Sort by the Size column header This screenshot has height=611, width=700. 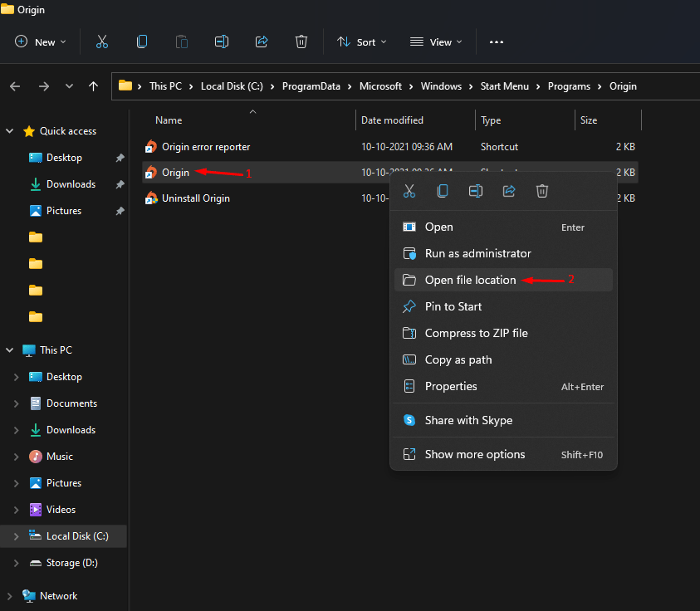coord(589,120)
